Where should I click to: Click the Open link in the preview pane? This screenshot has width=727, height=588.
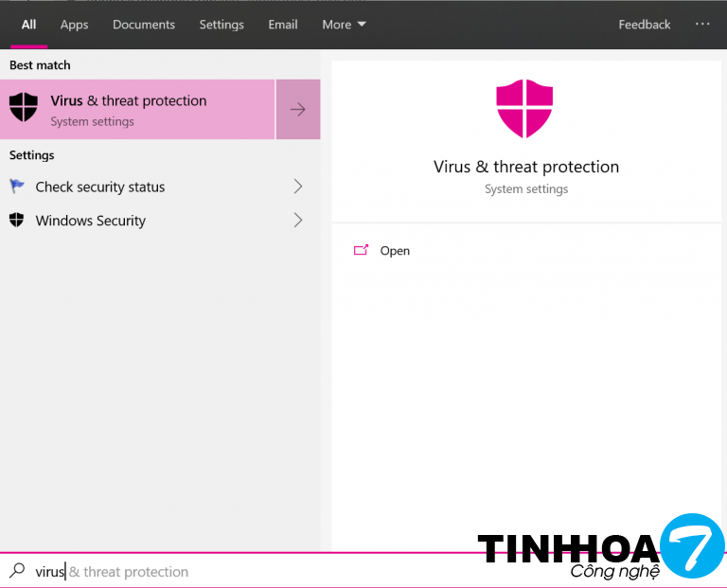395,251
